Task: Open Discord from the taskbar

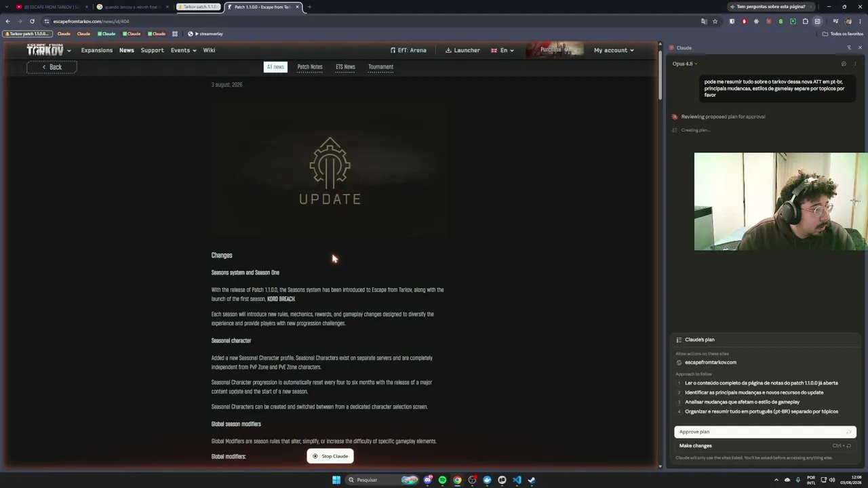Action: pos(428,480)
